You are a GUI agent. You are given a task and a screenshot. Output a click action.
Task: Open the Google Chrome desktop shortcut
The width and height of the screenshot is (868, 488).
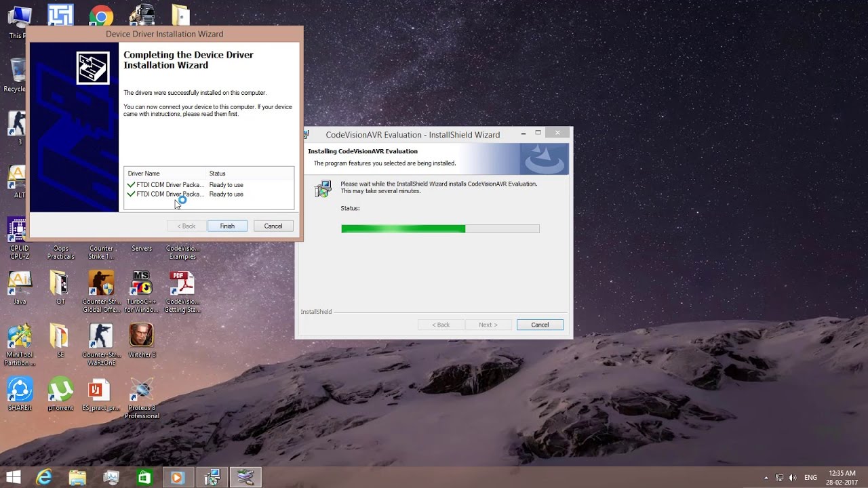pos(101,16)
